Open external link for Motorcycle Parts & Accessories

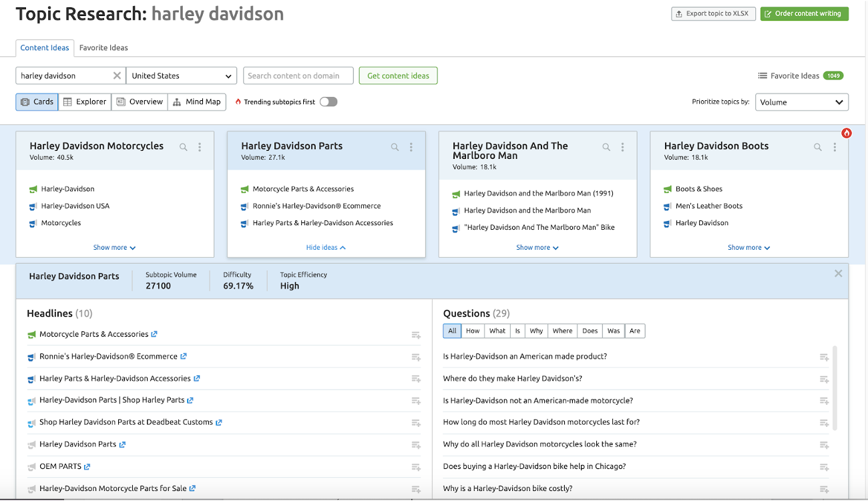[x=154, y=334]
